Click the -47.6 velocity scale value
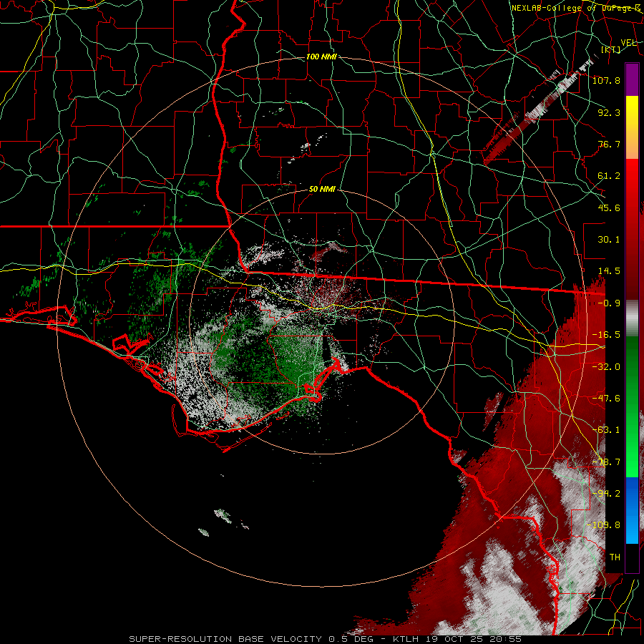 (x=606, y=399)
